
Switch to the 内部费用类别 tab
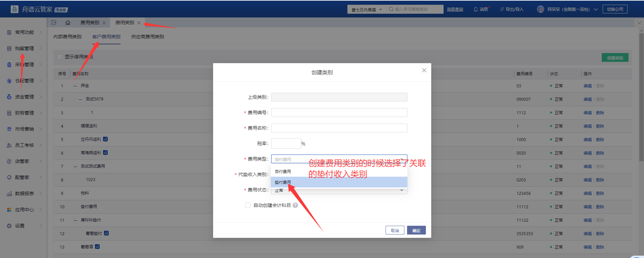(x=67, y=37)
